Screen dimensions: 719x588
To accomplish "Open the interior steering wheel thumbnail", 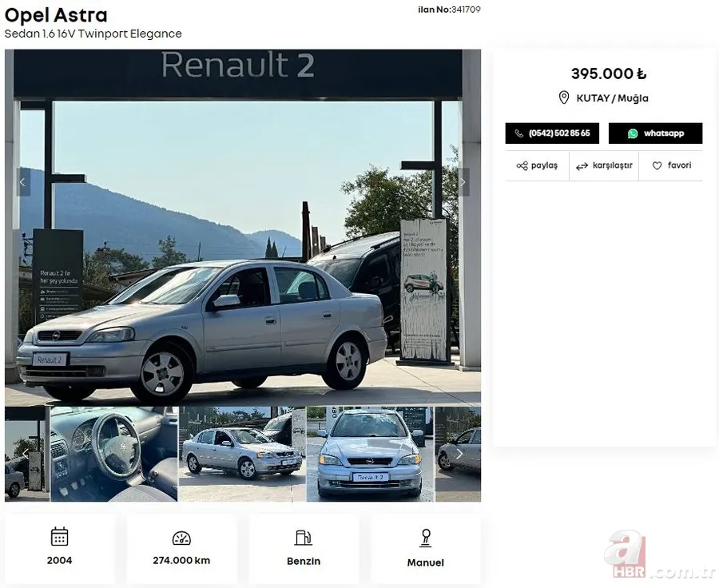I will [112, 454].
